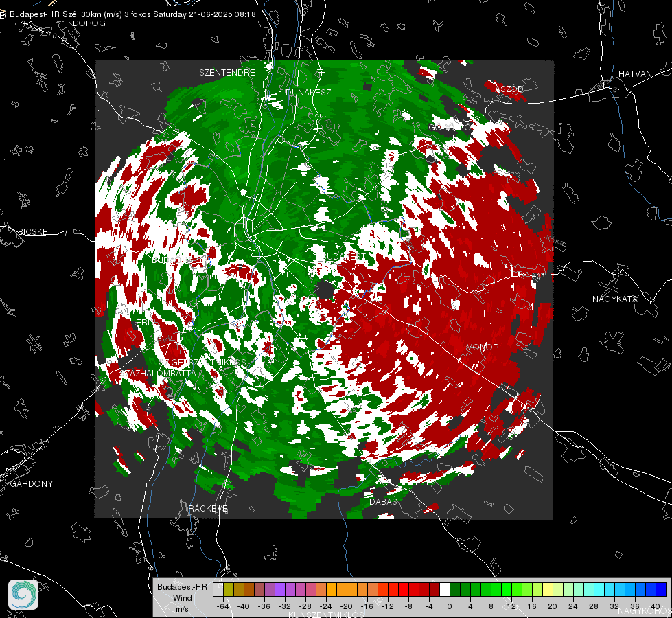The width and height of the screenshot is (672, 618).
Task: Click the GÖDÖLLŐ city label
Action: pyautogui.click(x=450, y=127)
